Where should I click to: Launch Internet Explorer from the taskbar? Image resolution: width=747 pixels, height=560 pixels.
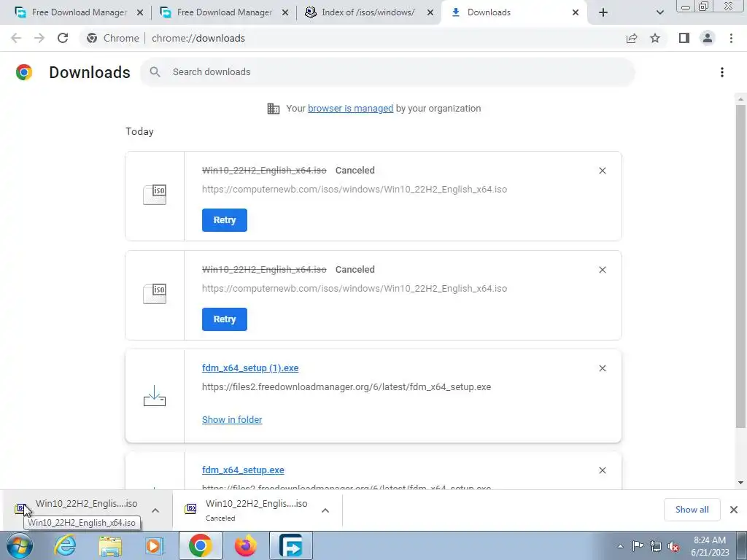click(x=65, y=545)
